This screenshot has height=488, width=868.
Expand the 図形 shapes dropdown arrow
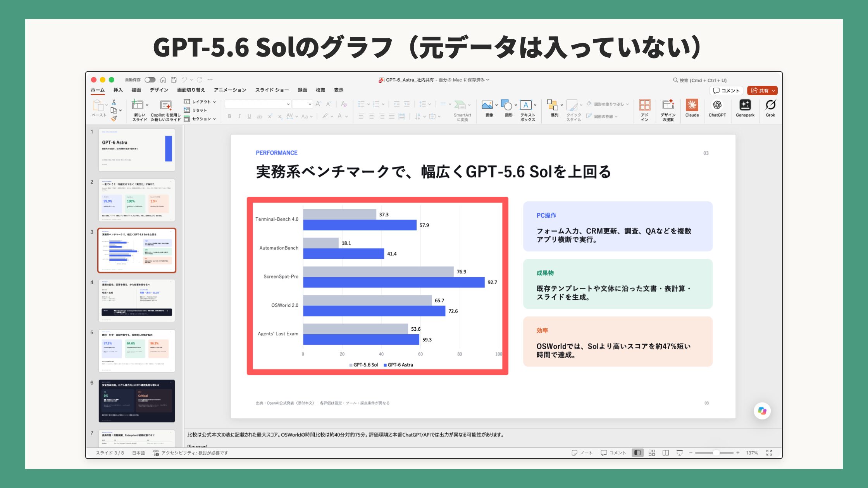tap(516, 105)
